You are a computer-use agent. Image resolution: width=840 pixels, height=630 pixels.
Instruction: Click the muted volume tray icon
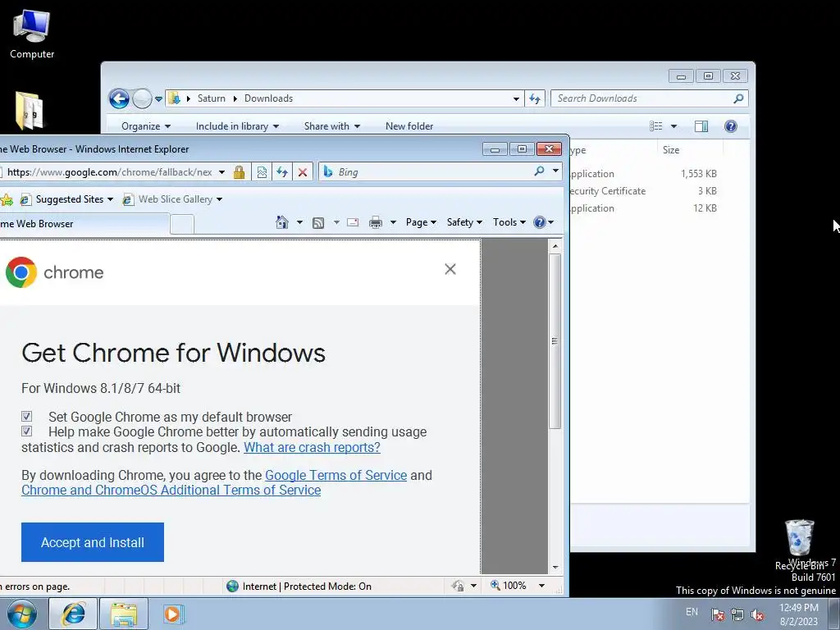coord(757,614)
